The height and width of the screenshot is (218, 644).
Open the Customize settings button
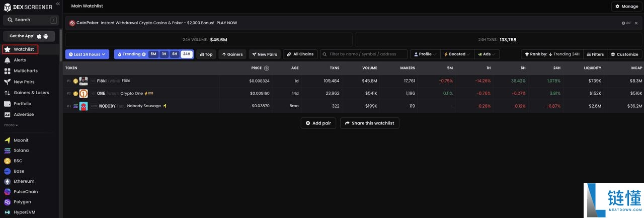coord(624,54)
